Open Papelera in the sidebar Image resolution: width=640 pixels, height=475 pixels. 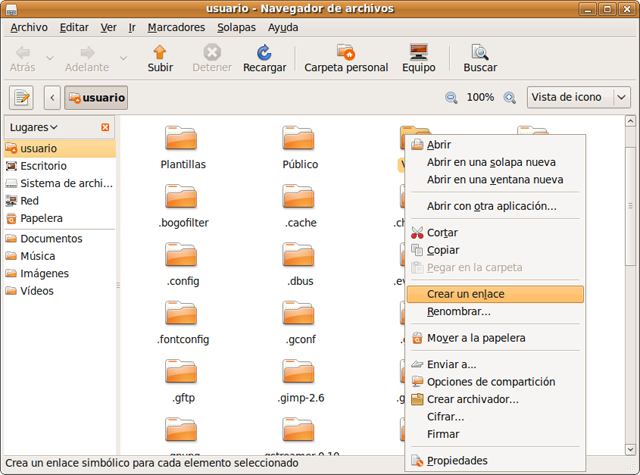(41, 218)
